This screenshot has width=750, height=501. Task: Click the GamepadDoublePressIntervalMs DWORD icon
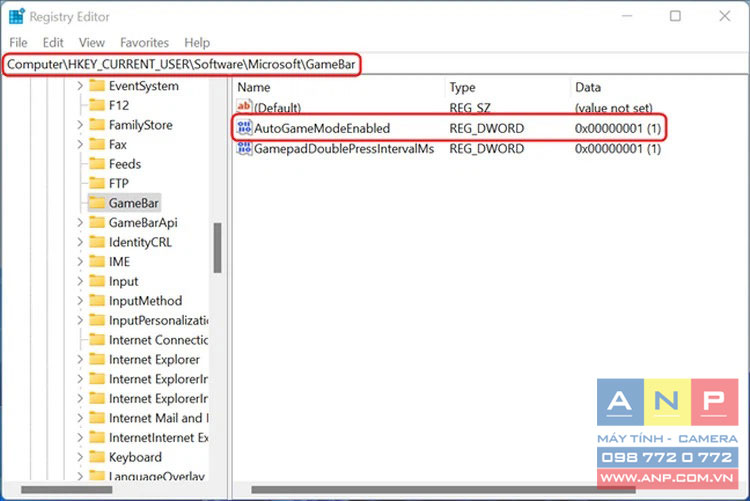pos(244,148)
